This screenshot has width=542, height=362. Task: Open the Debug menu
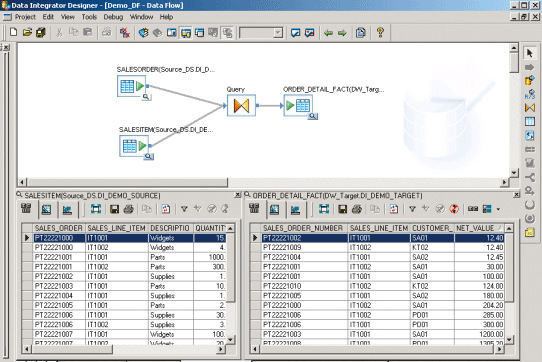click(113, 17)
